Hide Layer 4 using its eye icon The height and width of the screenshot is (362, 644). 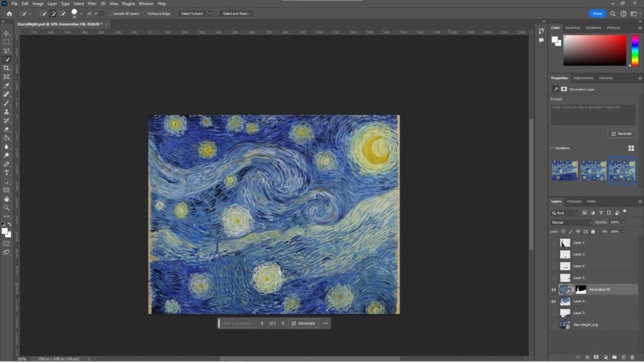click(x=553, y=301)
